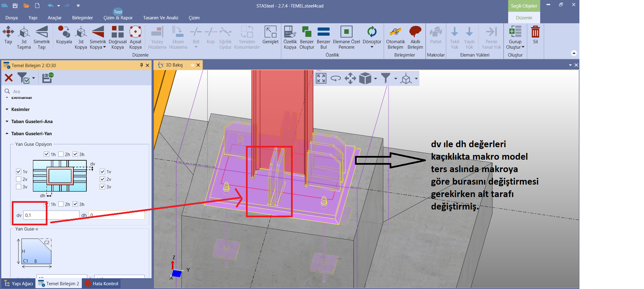
Task: Switch to the Yapı Ağacı tab
Action: (19, 284)
